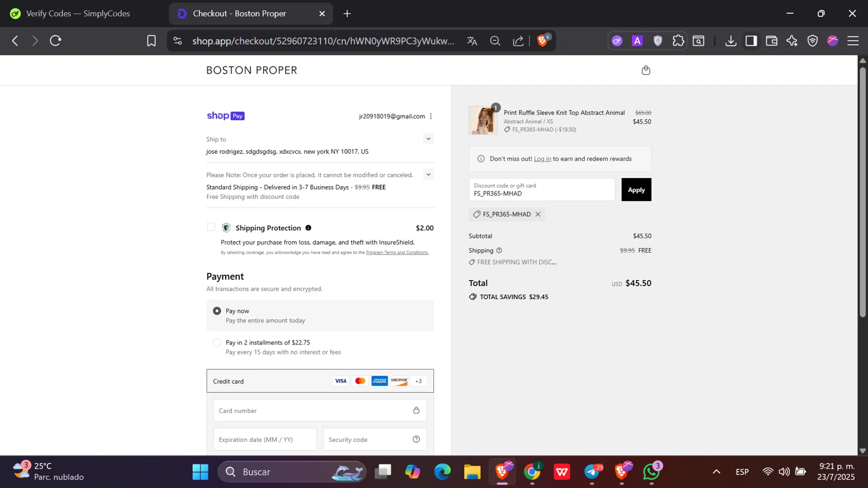Close the Checkout - Boston Proper tab
This screenshot has width=868, height=488.
tap(322, 13)
